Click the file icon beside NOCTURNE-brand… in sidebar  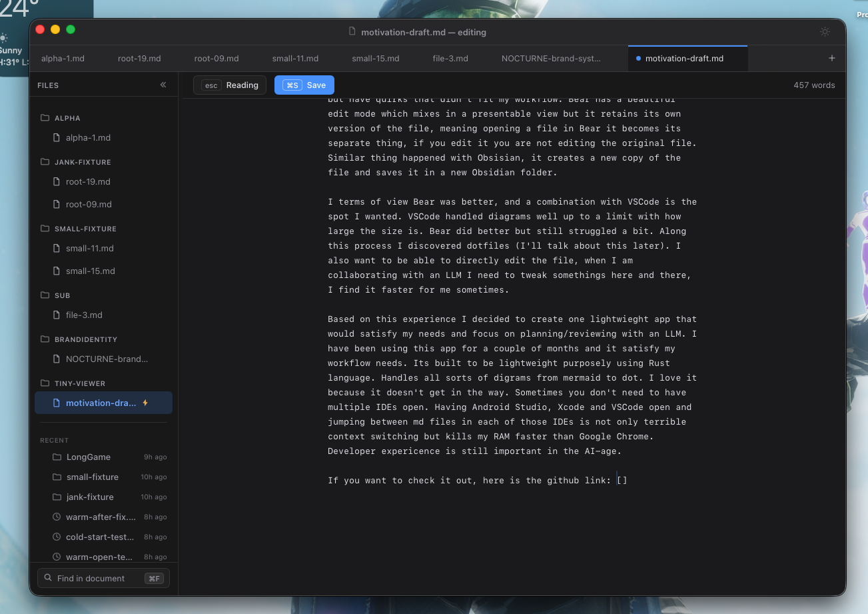pos(57,359)
